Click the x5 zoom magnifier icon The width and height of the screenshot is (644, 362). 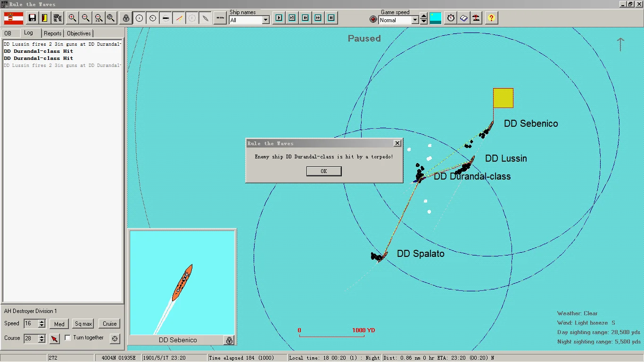coord(98,18)
